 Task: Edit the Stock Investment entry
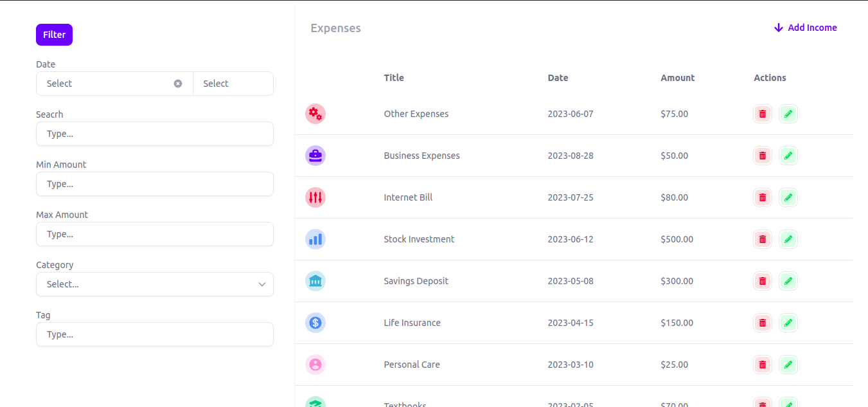coord(788,239)
